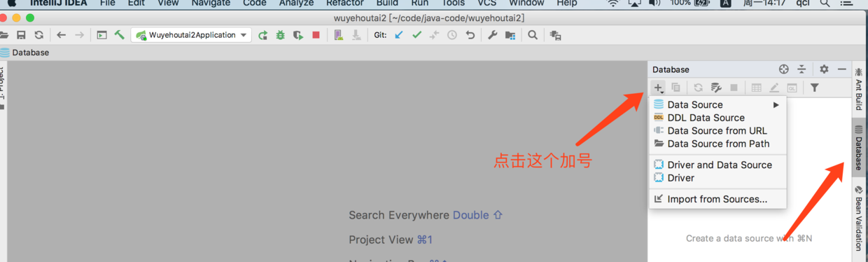Click the Stop icon in Database toolbar
Viewport: 868px width, 262px height.
coord(734,88)
